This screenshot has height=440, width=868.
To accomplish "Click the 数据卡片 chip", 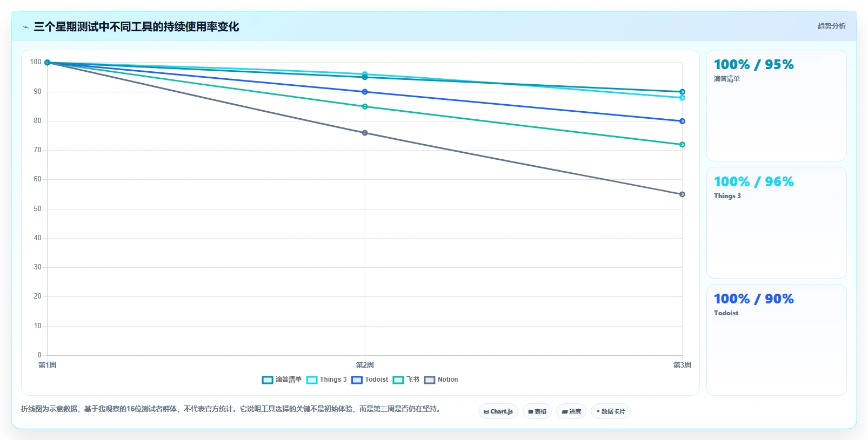I will 611,411.
